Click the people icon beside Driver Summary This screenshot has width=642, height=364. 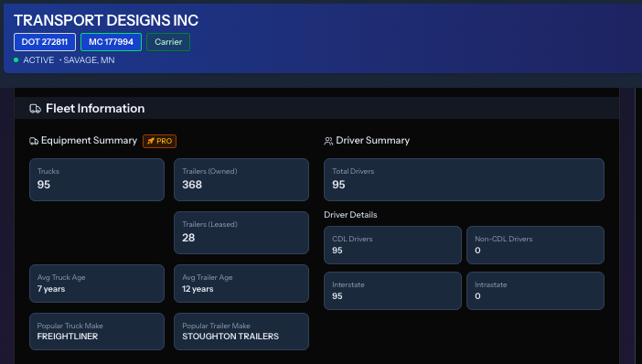pyautogui.click(x=328, y=141)
